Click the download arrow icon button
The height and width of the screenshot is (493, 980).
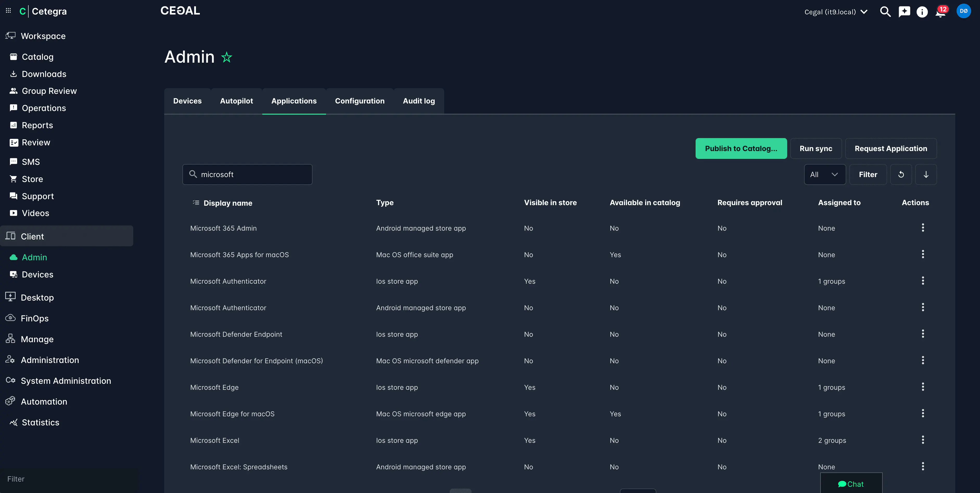point(926,174)
